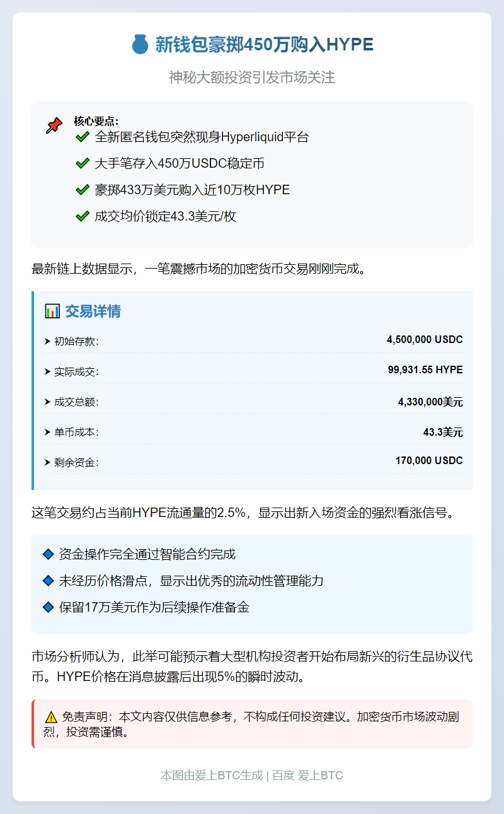Click the money bag icon beside the title
The width and height of the screenshot is (504, 814).
pos(140,45)
